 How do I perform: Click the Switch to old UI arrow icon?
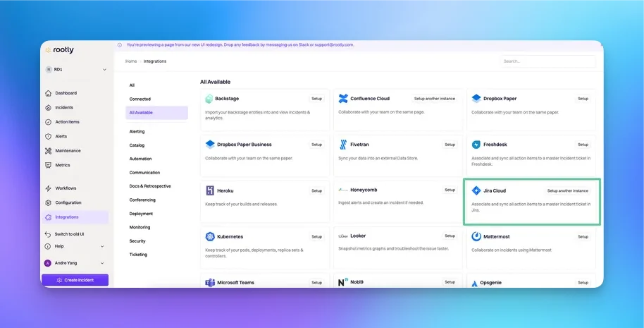tap(48, 234)
